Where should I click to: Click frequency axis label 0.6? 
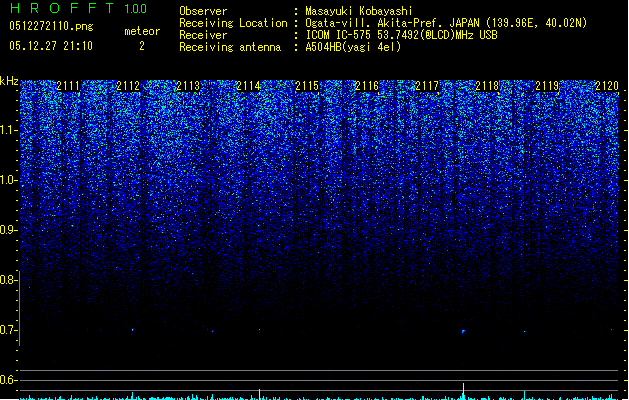point(8,380)
